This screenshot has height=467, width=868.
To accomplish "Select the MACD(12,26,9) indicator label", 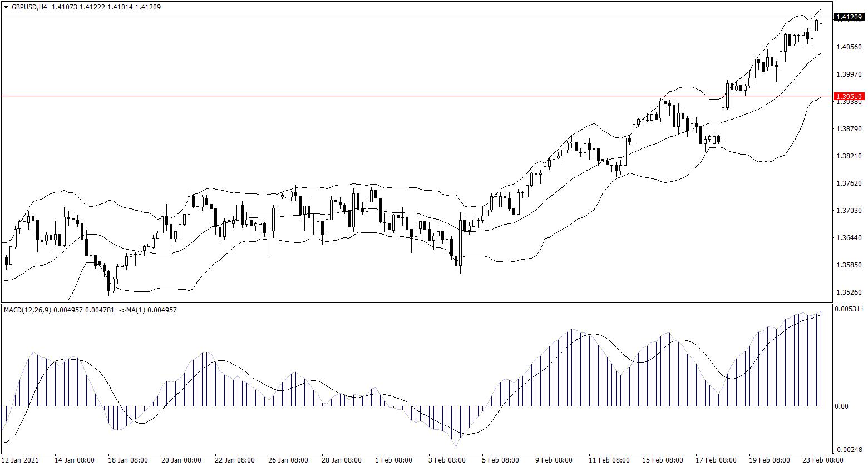I will (27, 310).
